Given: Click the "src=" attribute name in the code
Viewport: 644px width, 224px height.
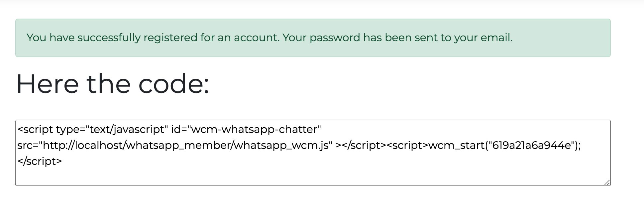Looking at the screenshot, I should pyautogui.click(x=28, y=145).
